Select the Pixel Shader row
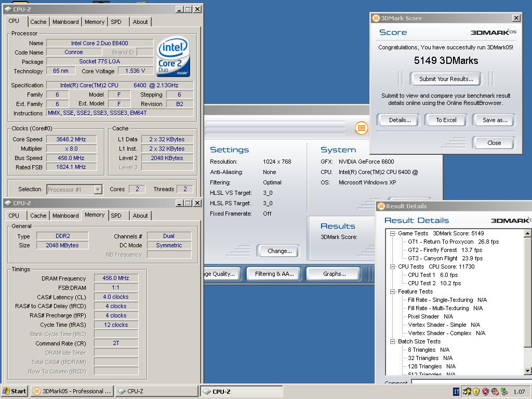This screenshot has height=399, width=532. pyautogui.click(x=430, y=316)
